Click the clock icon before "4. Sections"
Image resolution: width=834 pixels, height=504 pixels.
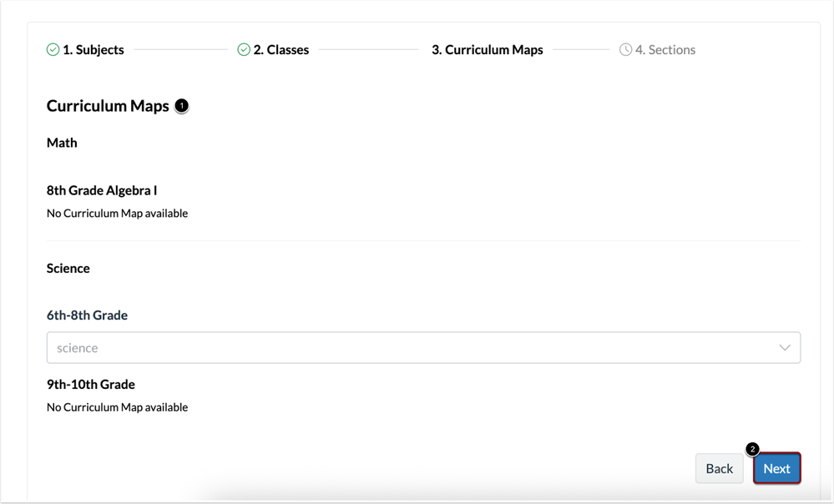pyautogui.click(x=626, y=50)
